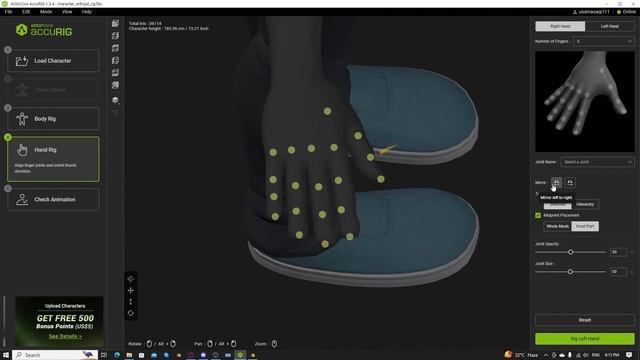Toggle the Midpoint Placement checkbox

(x=538, y=215)
